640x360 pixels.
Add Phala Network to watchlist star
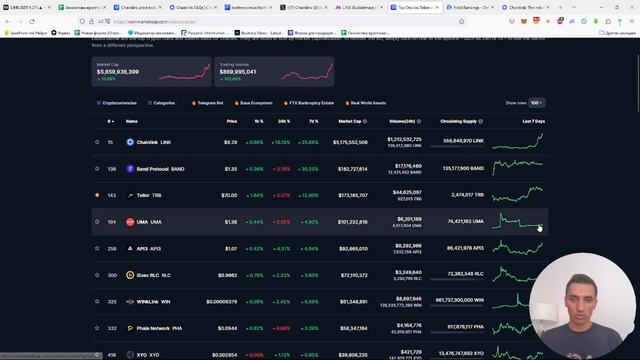tap(97, 328)
